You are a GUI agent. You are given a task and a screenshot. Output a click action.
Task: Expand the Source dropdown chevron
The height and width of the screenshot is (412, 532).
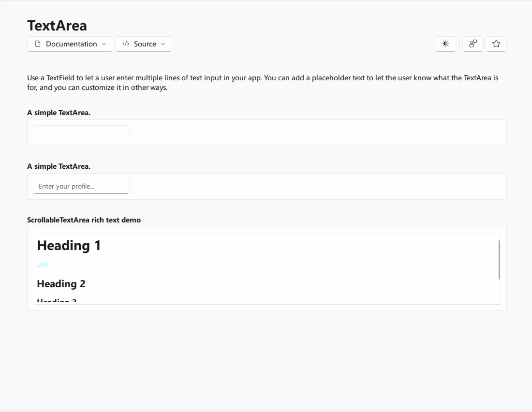coord(163,44)
